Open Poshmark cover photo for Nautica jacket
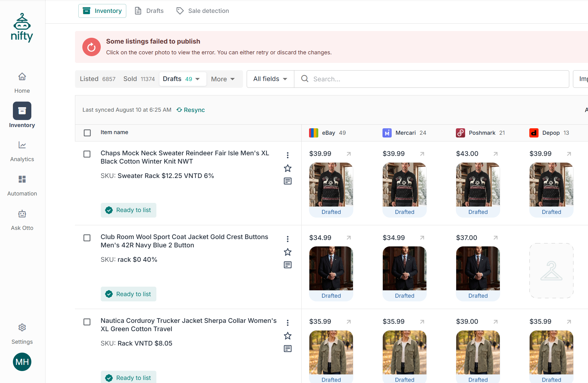This screenshot has height=383, width=588. (478, 352)
